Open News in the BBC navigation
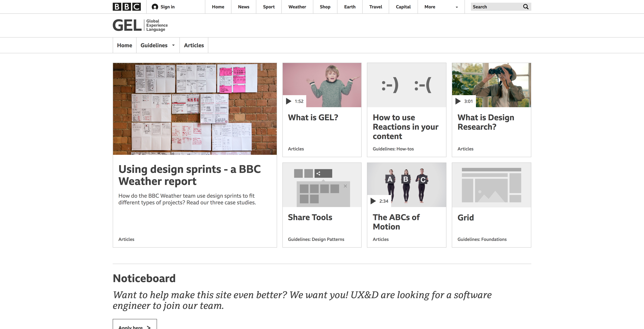Image resolution: width=644 pixels, height=329 pixels. coord(244,7)
